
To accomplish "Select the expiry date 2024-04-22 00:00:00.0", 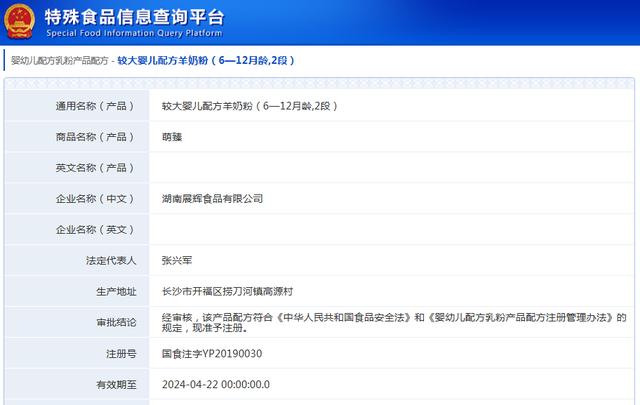I will click(x=216, y=385).
